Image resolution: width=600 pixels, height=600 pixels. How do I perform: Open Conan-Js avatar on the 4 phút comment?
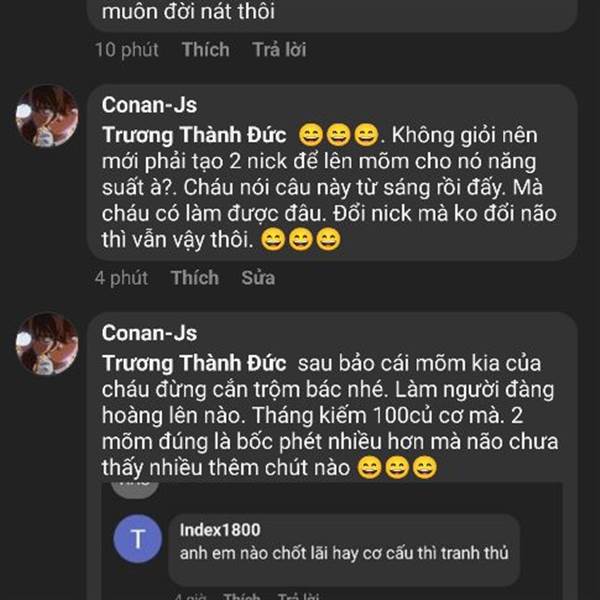47,116
